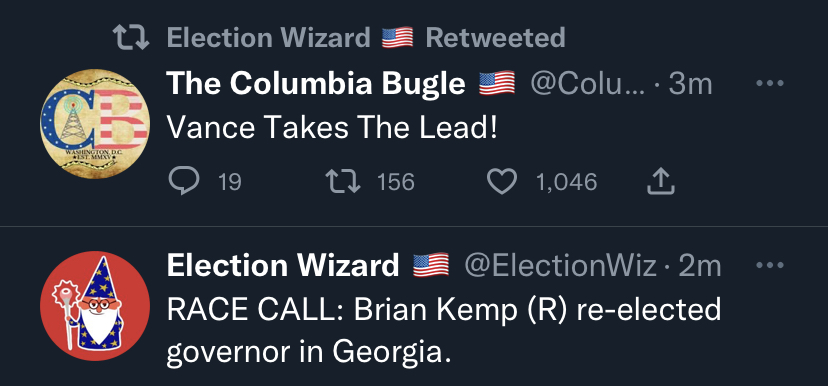Open more options for Columbia Bugle tweet
Viewport: 828px width, 386px height.
tap(769, 83)
